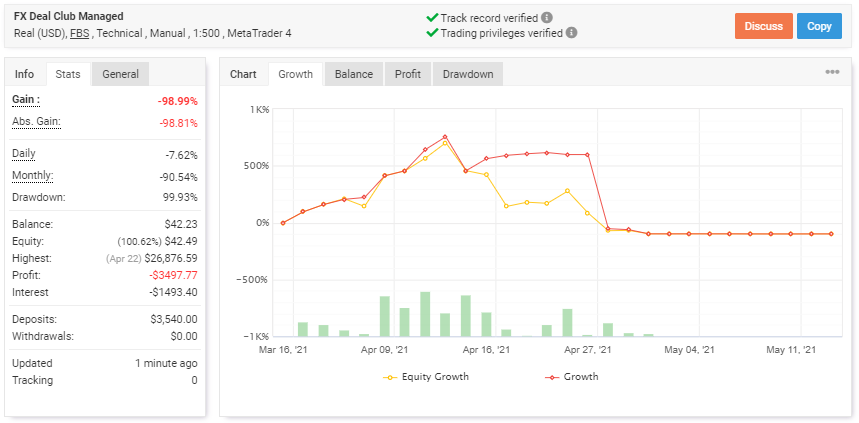Open chart options three-dot menu
This screenshot has height=423, width=859.
832,72
